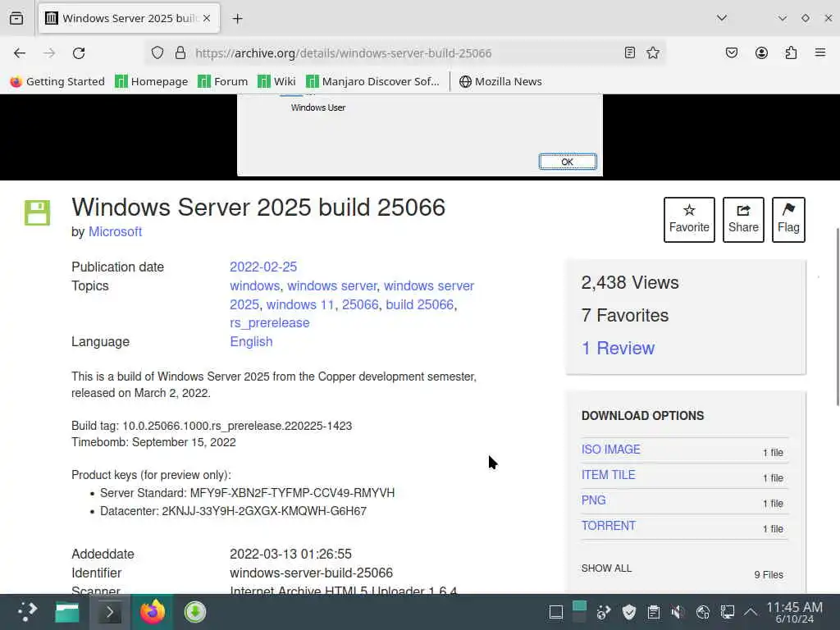Open the rs_prerelease topic link
The width and height of the screenshot is (840, 630).
coord(269,323)
